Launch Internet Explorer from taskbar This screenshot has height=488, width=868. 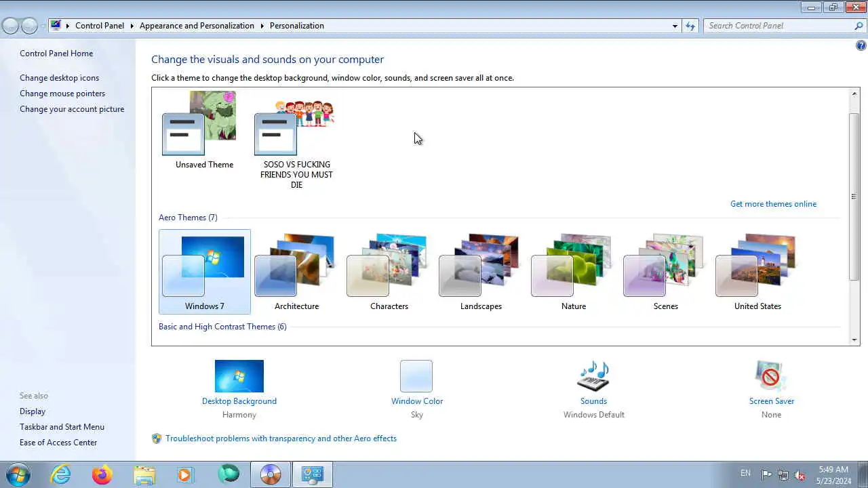click(61, 474)
